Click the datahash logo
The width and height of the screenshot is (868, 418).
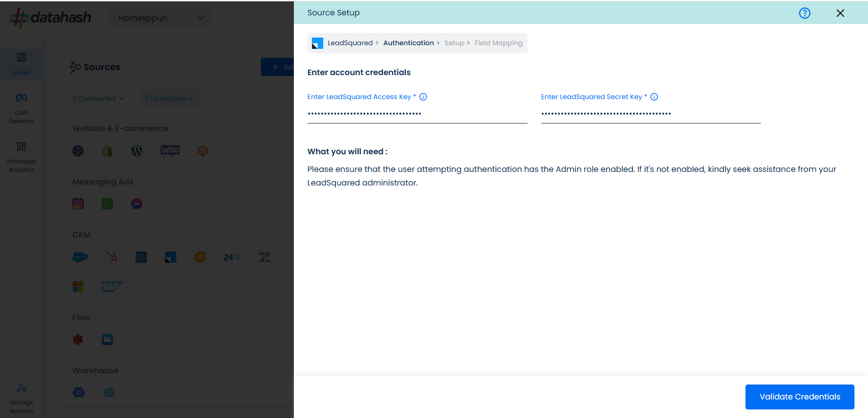coord(51,18)
